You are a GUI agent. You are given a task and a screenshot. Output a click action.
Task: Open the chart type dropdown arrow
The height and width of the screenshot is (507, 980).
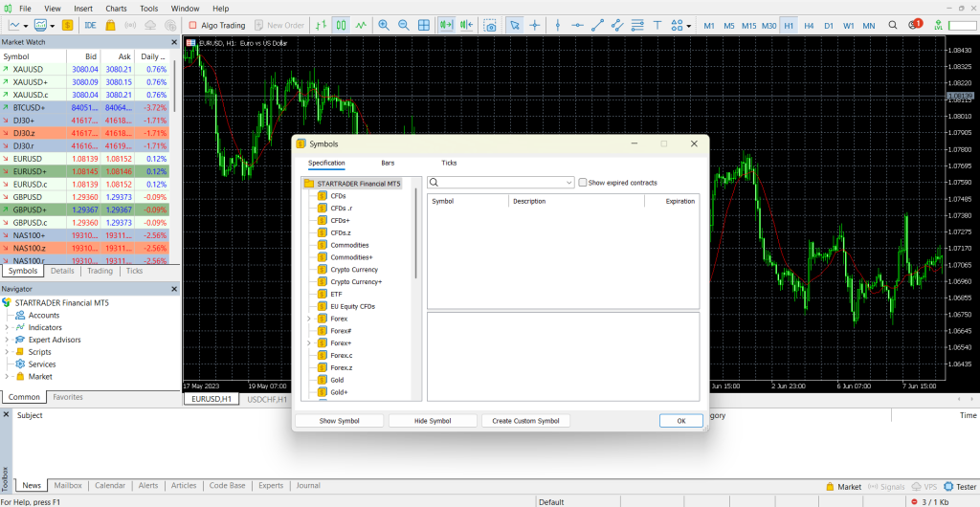[x=26, y=26]
